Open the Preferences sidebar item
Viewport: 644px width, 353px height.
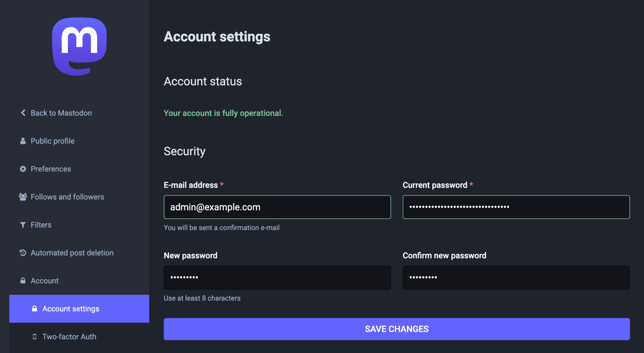pos(50,169)
